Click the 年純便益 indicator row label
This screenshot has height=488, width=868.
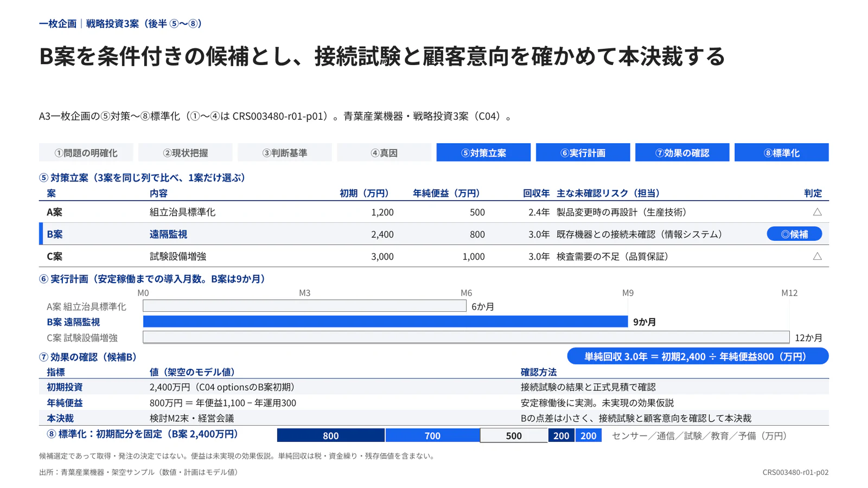click(x=65, y=403)
